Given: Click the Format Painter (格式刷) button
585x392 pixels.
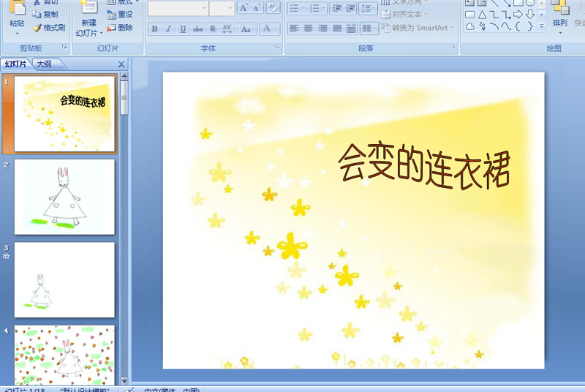Looking at the screenshot, I should tap(48, 28).
